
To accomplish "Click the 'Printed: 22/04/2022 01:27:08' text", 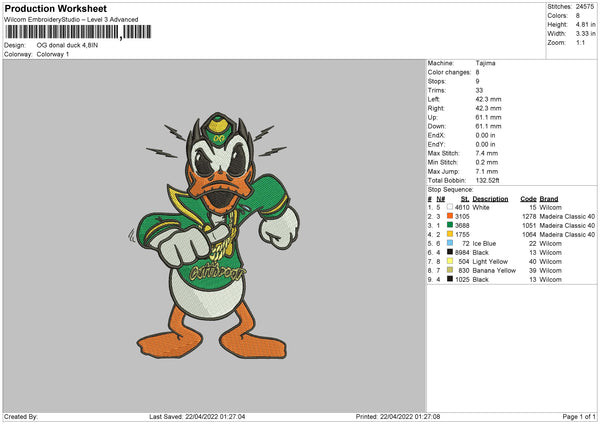I will pos(398,417).
